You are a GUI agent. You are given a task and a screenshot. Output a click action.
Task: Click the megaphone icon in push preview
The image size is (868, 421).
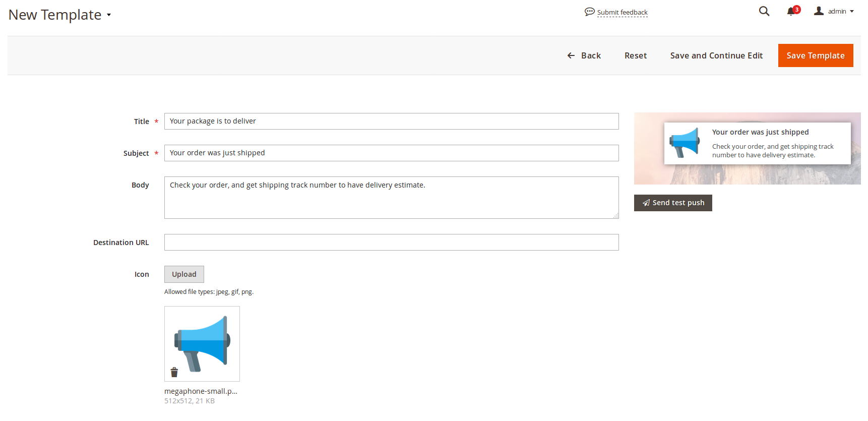[685, 143]
